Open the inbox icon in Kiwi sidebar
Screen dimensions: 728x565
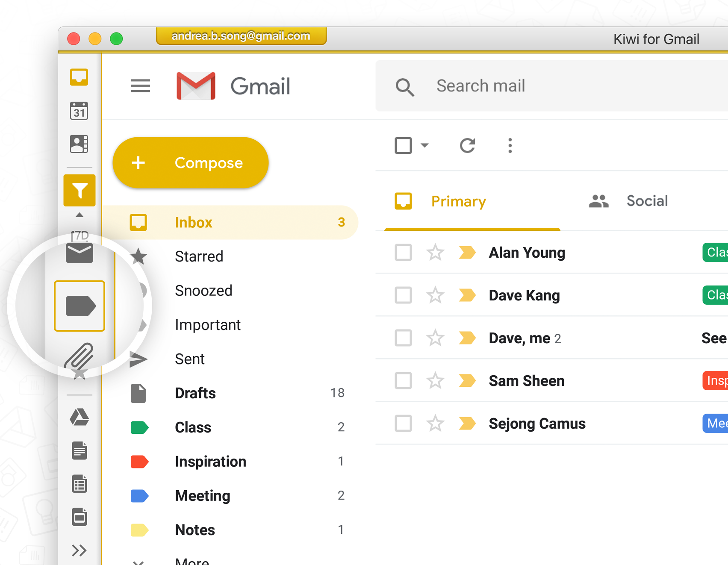coord(79,77)
